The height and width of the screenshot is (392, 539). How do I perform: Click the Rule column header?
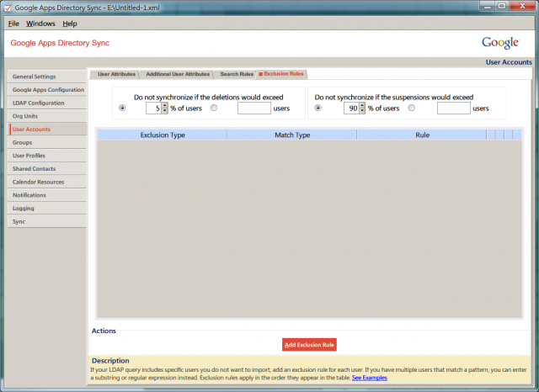[422, 135]
